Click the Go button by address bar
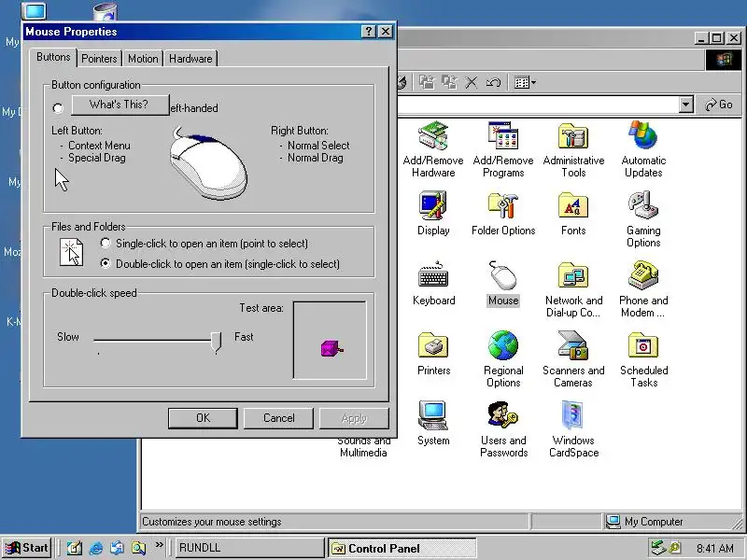 (x=719, y=105)
